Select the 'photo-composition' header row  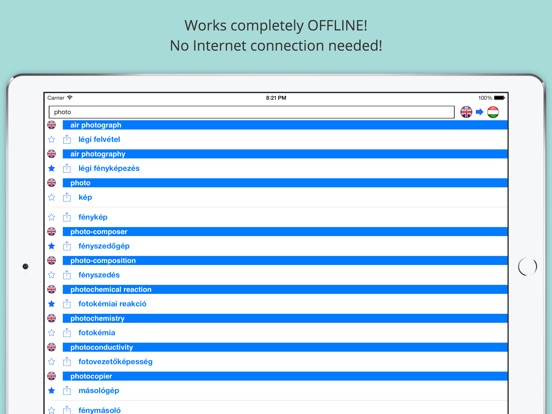click(x=285, y=261)
